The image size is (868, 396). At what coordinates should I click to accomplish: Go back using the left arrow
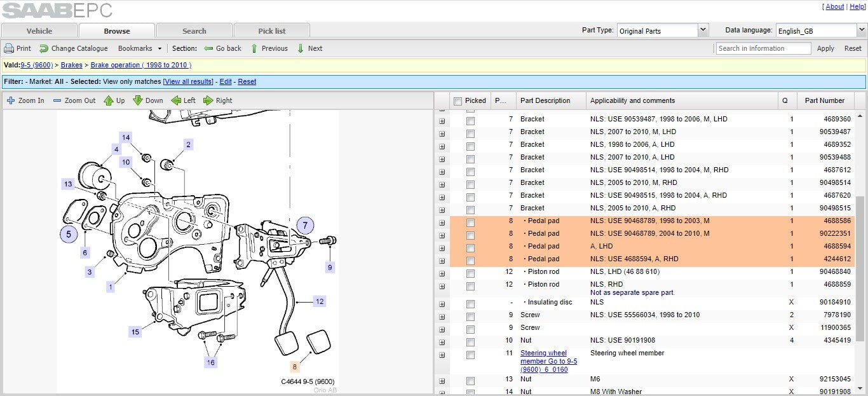point(222,48)
